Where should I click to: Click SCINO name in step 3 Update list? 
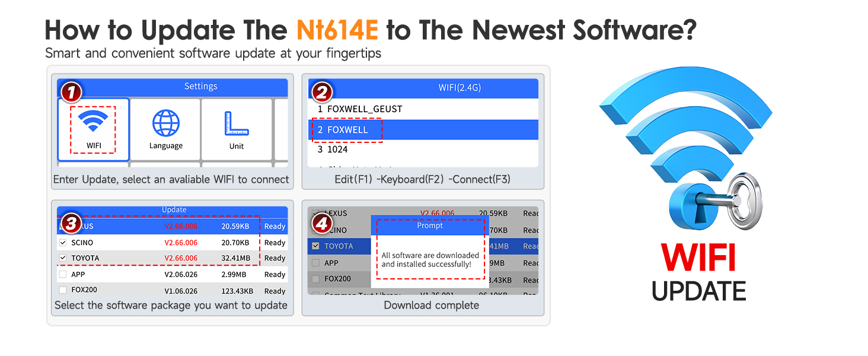[82, 243]
